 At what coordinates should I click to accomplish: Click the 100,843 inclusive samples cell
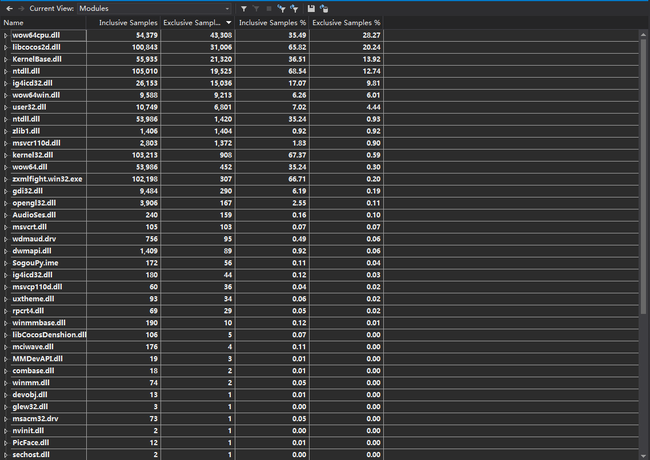[x=124, y=47]
